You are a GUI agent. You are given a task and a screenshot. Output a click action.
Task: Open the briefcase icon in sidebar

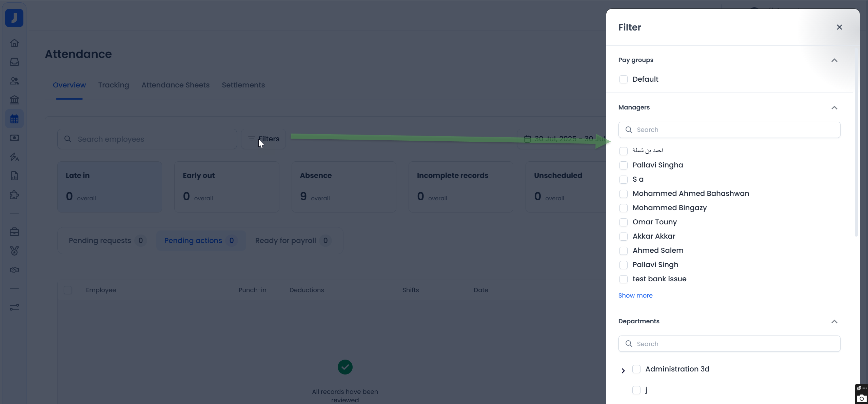(x=14, y=232)
